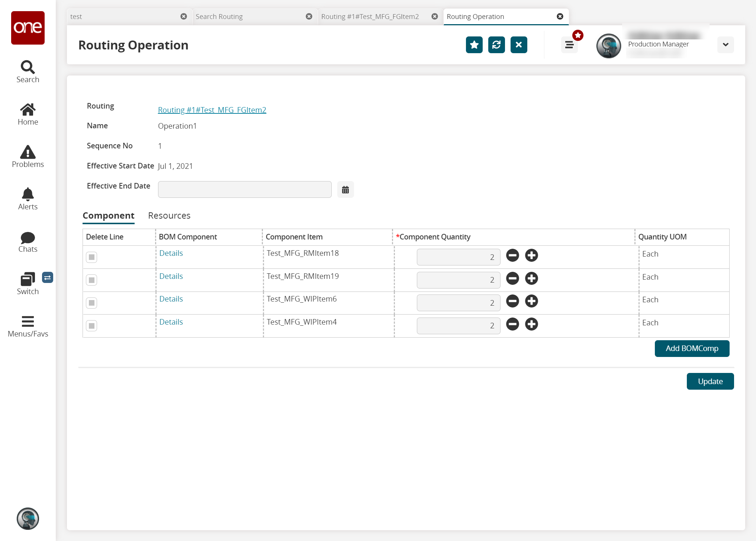Click the refresh icon in header

[496, 45]
